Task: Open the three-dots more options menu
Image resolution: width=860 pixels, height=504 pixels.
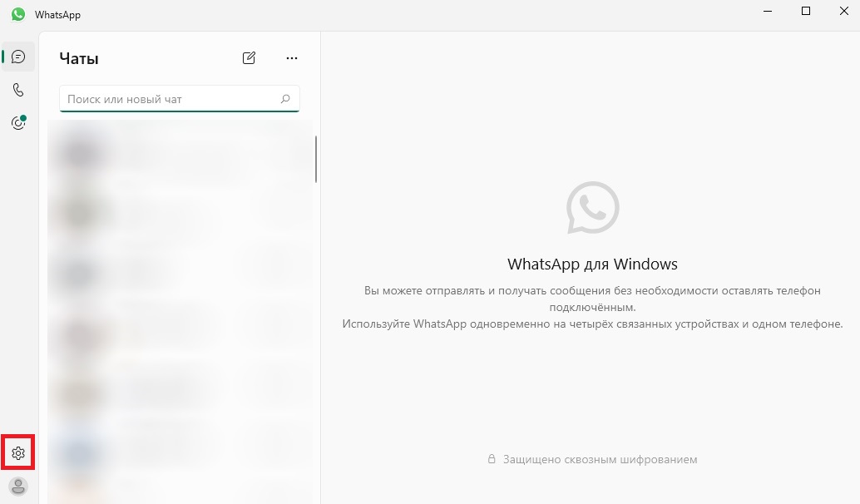Action: [292, 57]
